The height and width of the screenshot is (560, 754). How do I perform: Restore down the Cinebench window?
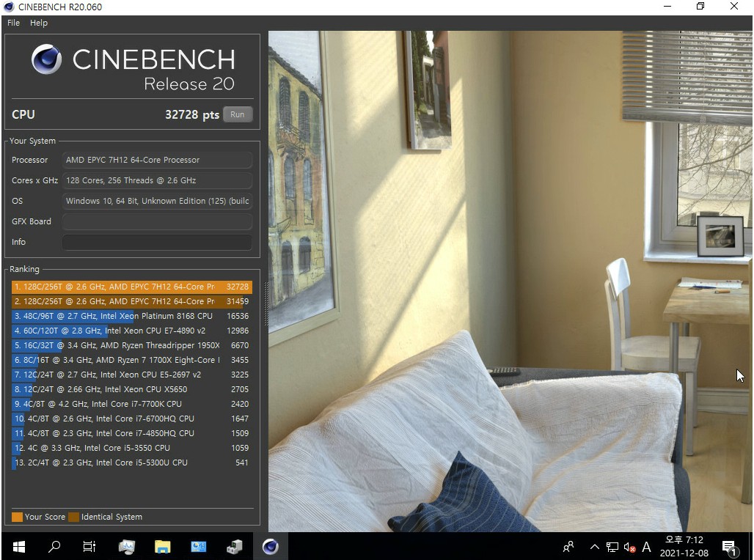pyautogui.click(x=700, y=7)
